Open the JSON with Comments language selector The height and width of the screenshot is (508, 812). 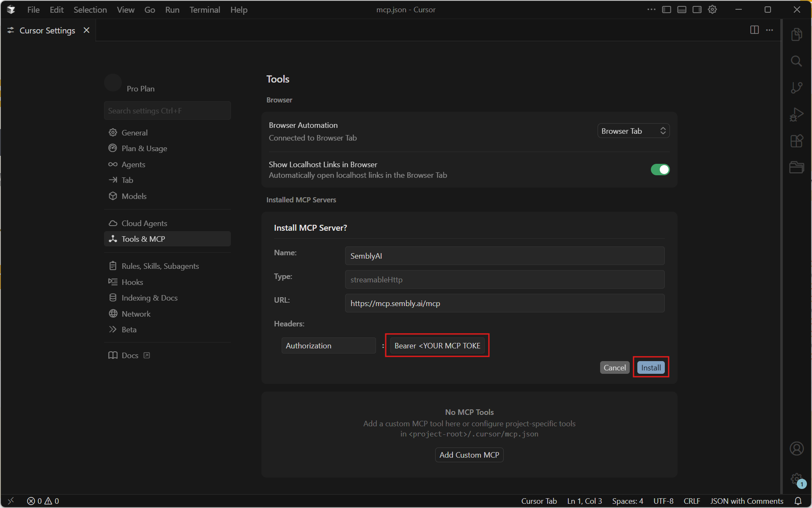tap(746, 501)
